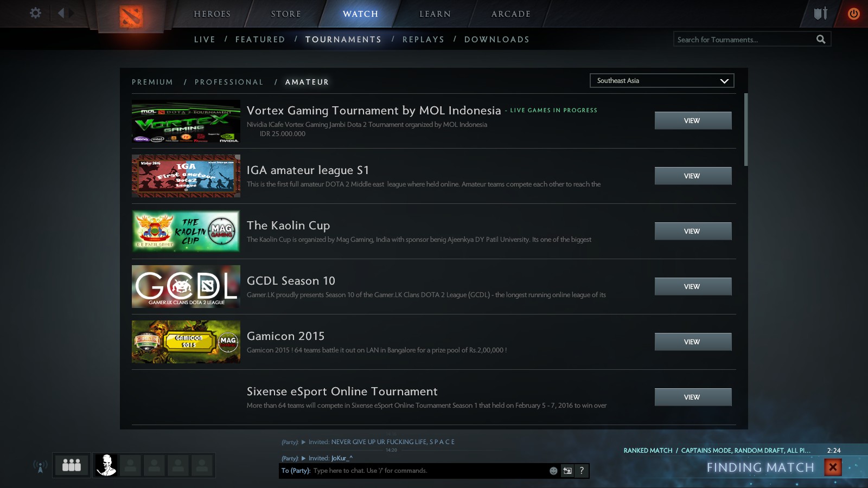The height and width of the screenshot is (488, 868).
Task: Open the Heroes tab
Action: [x=212, y=14]
